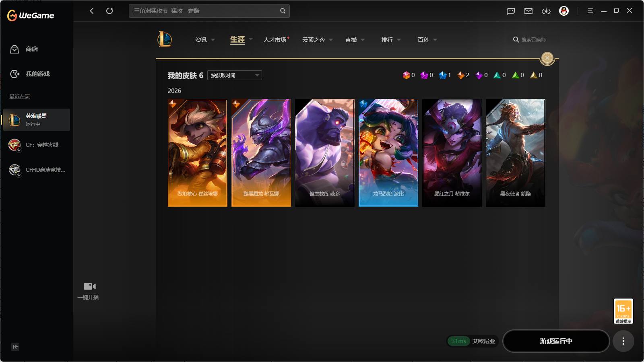
Task: Open the 健美教练 蒙多 skin card
Action: (x=325, y=153)
